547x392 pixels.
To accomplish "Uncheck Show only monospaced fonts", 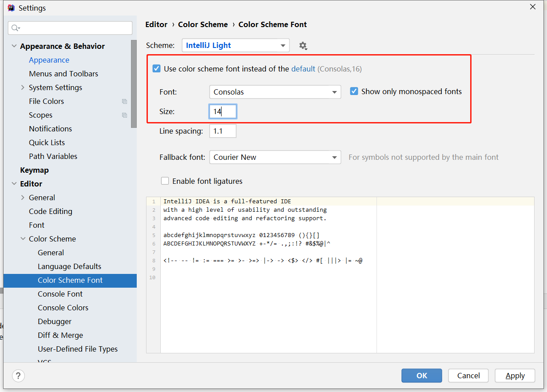I will [x=354, y=91].
